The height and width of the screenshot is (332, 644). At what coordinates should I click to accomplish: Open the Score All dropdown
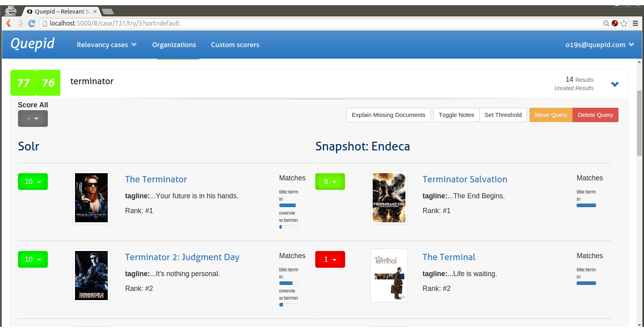click(33, 119)
